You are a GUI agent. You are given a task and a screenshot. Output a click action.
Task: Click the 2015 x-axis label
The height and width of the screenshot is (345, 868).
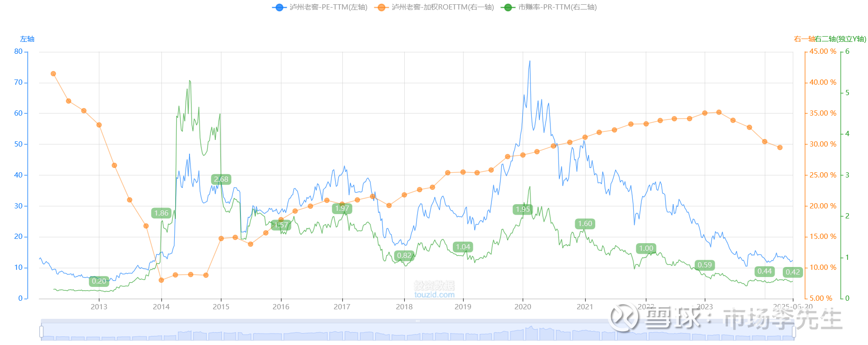(x=221, y=307)
